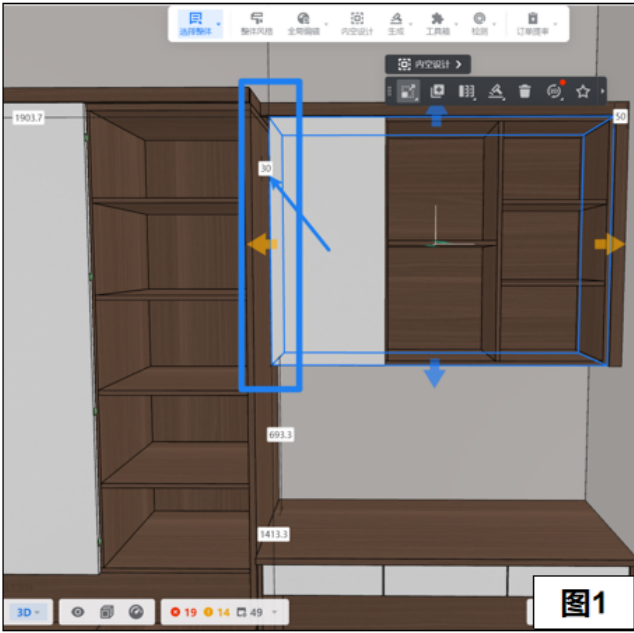Toggle visibility with the eye icon

(x=78, y=611)
